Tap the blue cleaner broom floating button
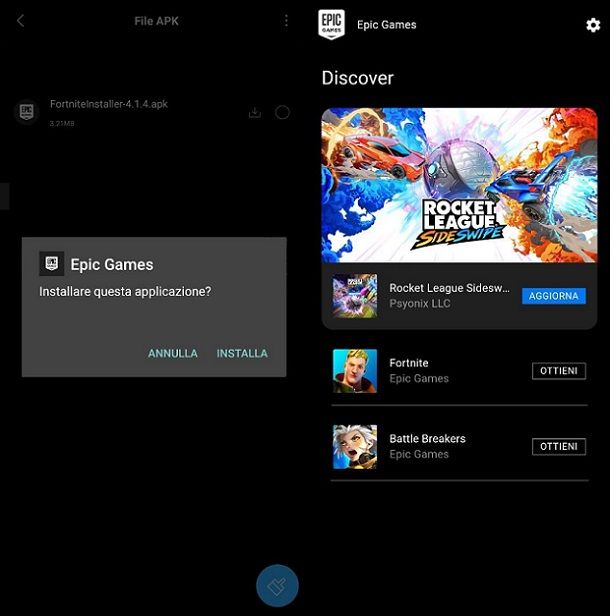Image resolution: width=610 pixels, height=616 pixels. (x=277, y=586)
